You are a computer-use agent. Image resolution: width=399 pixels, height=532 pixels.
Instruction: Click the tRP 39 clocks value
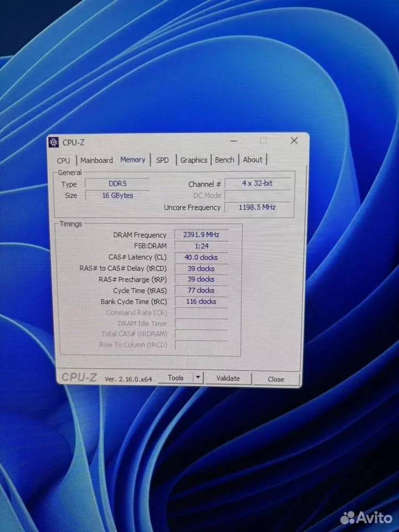click(x=201, y=279)
